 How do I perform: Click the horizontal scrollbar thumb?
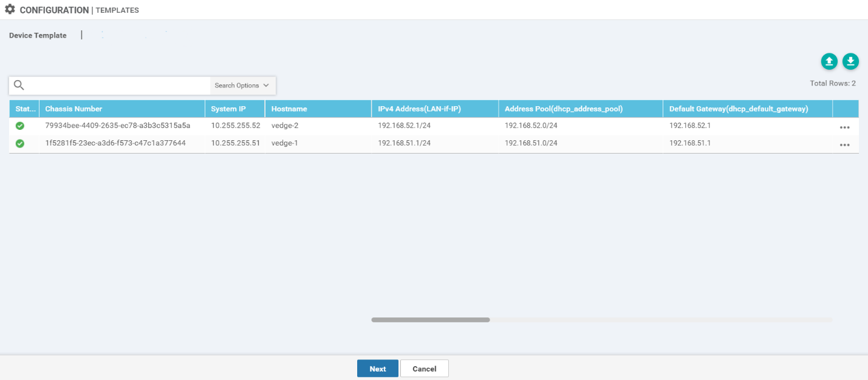(431, 319)
